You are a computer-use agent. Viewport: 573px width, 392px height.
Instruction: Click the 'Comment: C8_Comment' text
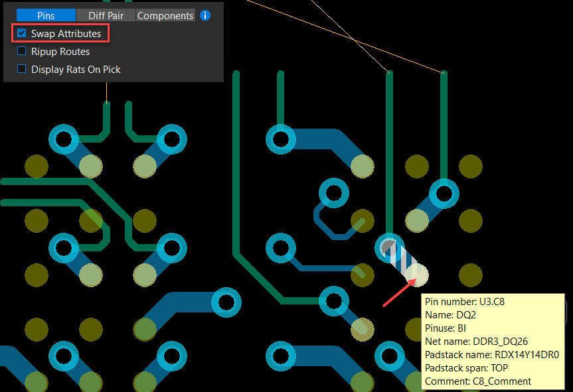[478, 381]
